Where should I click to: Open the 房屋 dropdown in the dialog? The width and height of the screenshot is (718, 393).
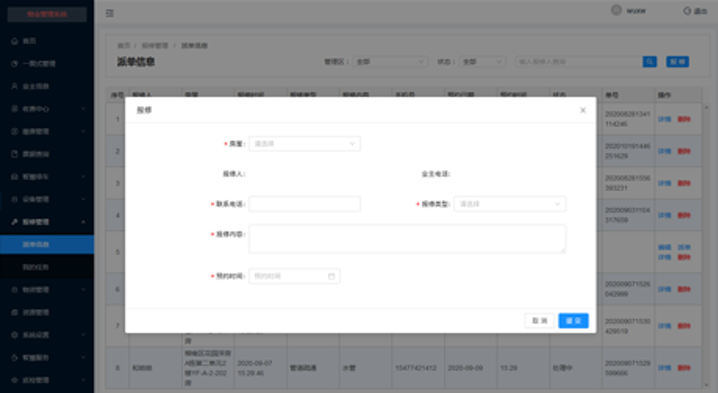(305, 144)
